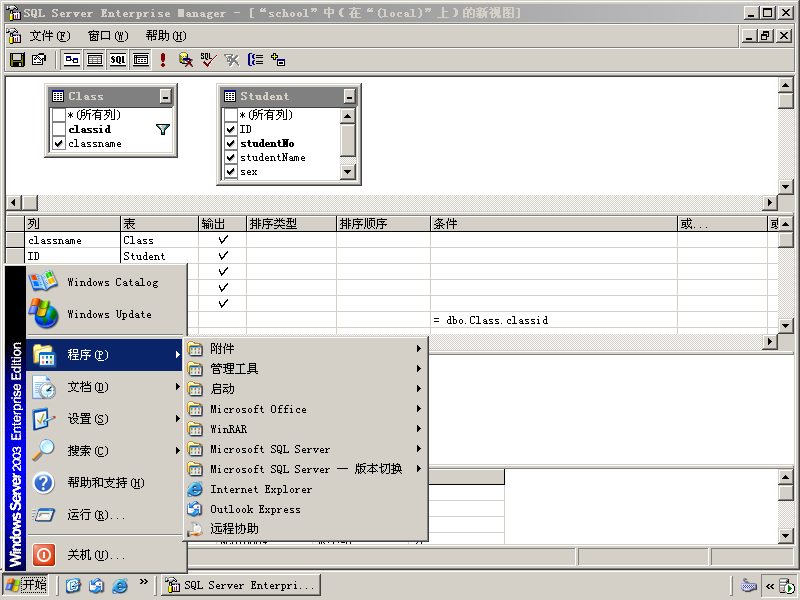Open 远程协助 from the programs menu
This screenshot has width=800, height=600.
pos(305,529)
